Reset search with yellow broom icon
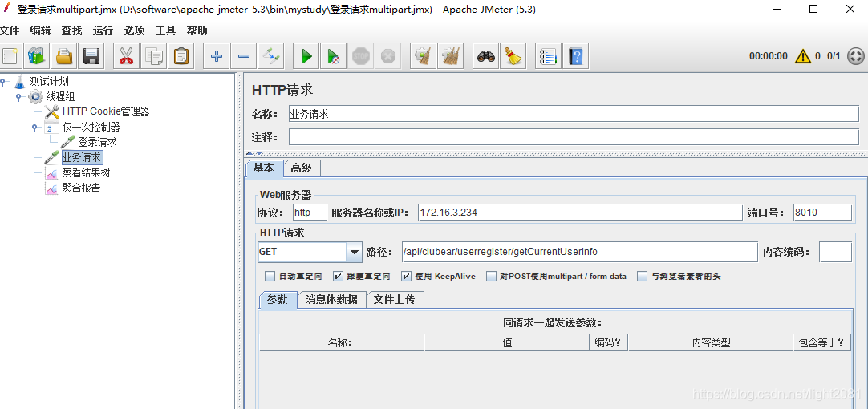Screen dimensions: 868x409 (x=513, y=56)
